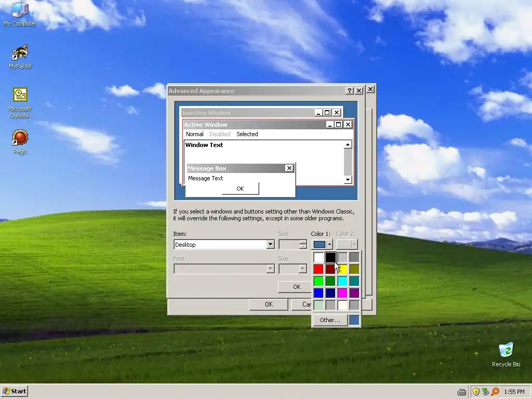Click Message Text in the preview
Screen dimensions: 532x399
[x=205, y=178]
